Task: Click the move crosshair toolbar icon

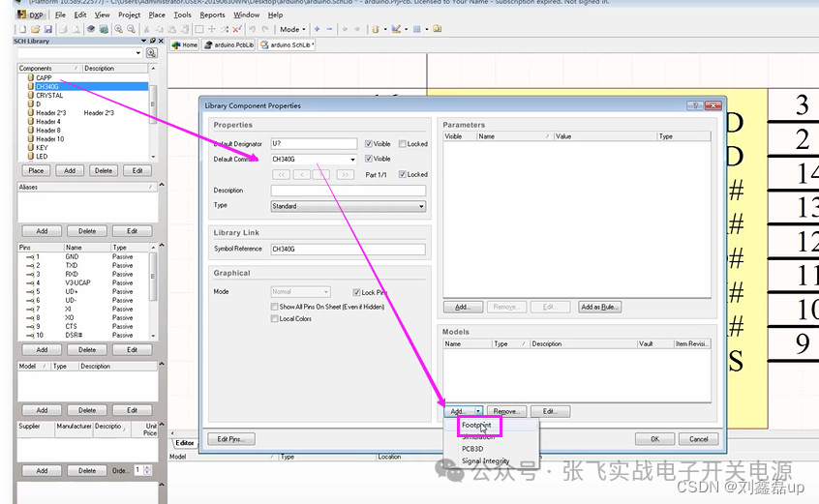Action: tap(212, 29)
